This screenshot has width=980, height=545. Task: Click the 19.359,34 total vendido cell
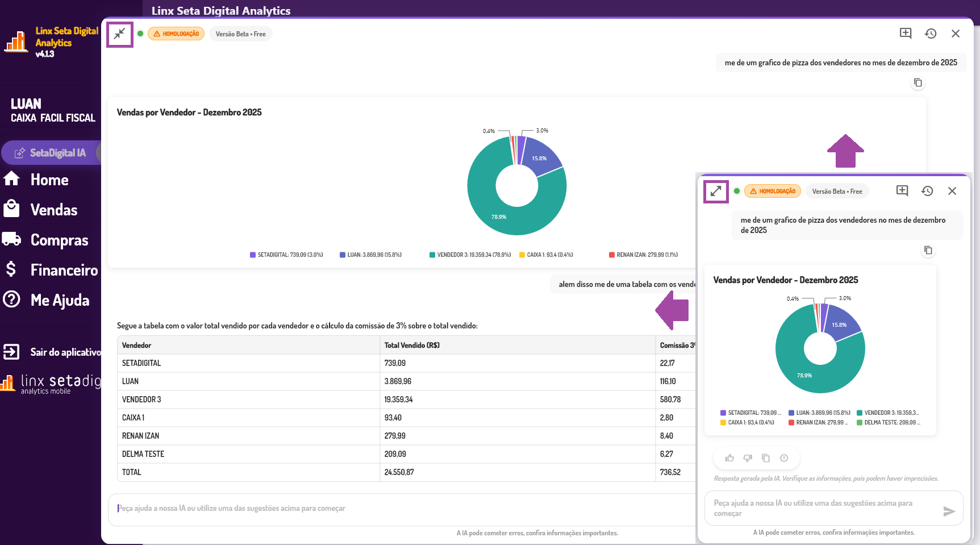[x=518, y=400]
